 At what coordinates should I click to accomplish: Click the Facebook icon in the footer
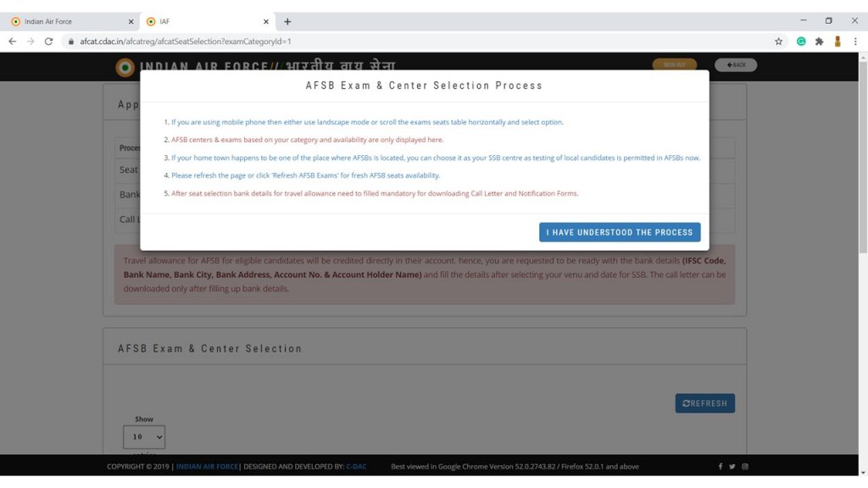720,466
